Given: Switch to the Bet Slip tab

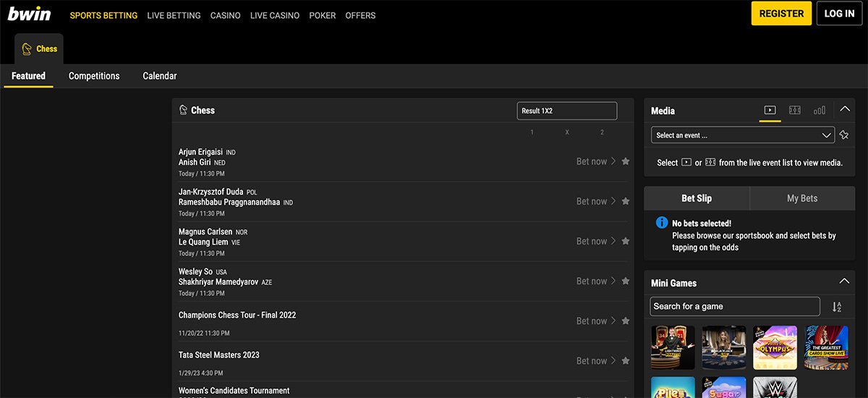Looking at the screenshot, I should point(697,198).
